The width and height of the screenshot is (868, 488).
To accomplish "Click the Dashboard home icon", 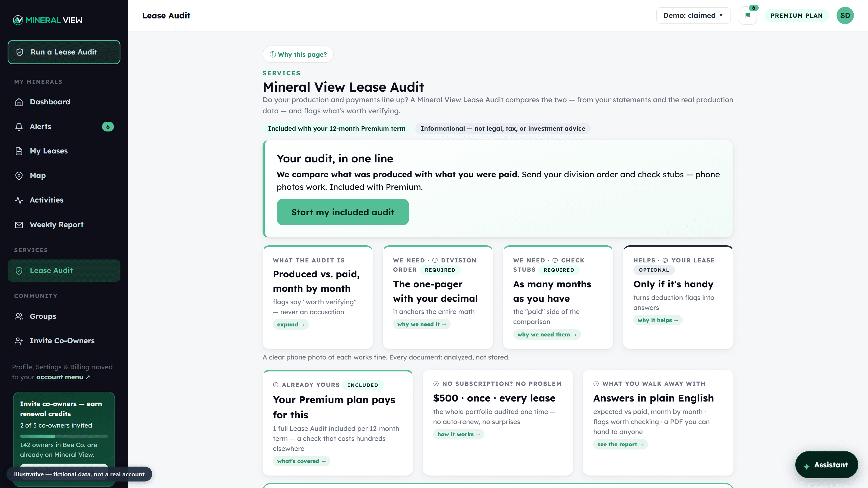I will click(19, 102).
